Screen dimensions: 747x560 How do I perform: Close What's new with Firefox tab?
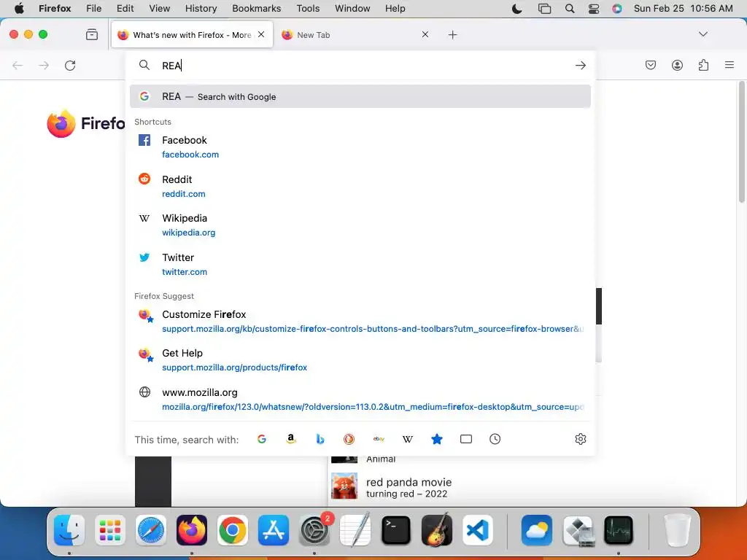(x=261, y=34)
